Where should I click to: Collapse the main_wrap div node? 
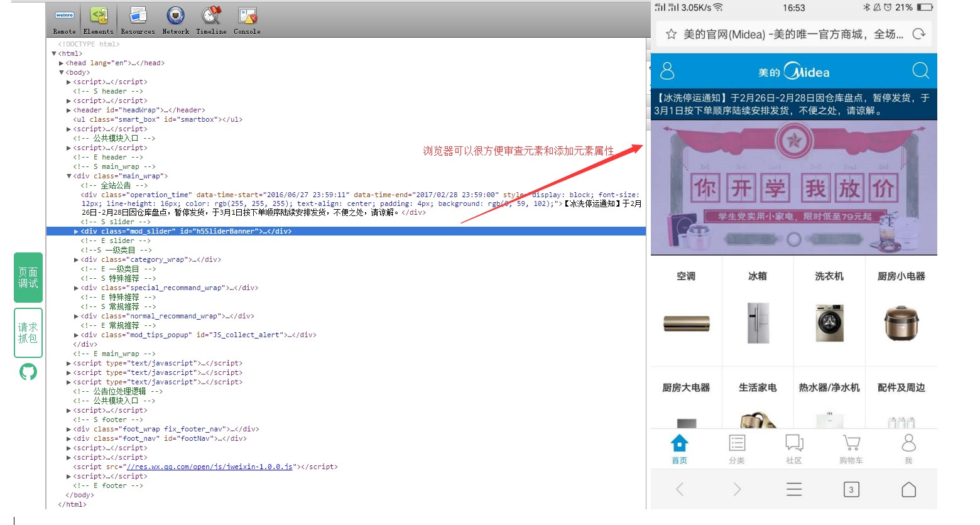coord(69,176)
